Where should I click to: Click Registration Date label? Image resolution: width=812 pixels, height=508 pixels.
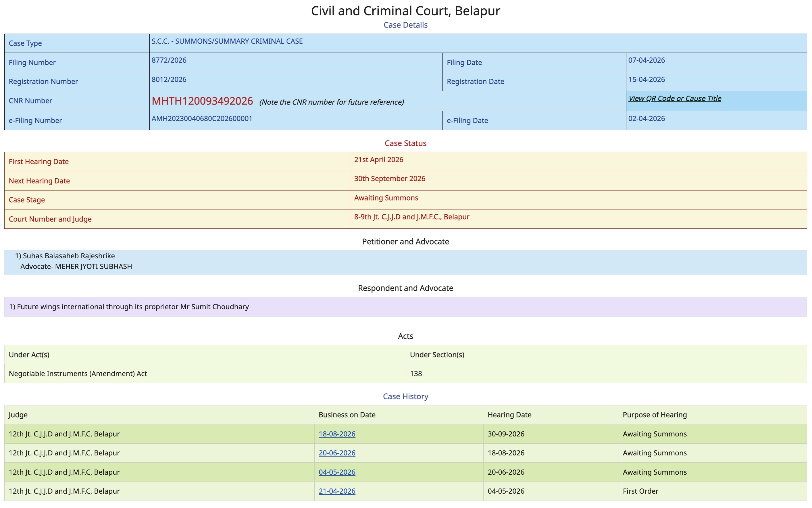tap(475, 81)
